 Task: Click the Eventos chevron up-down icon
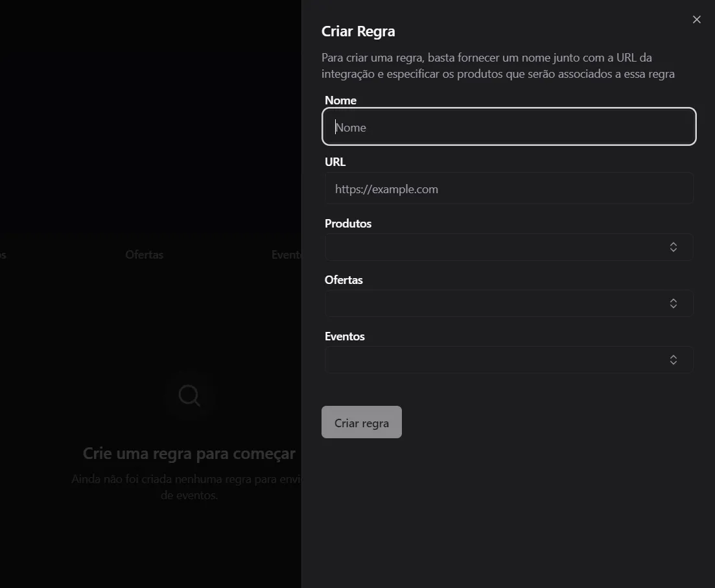coord(673,360)
